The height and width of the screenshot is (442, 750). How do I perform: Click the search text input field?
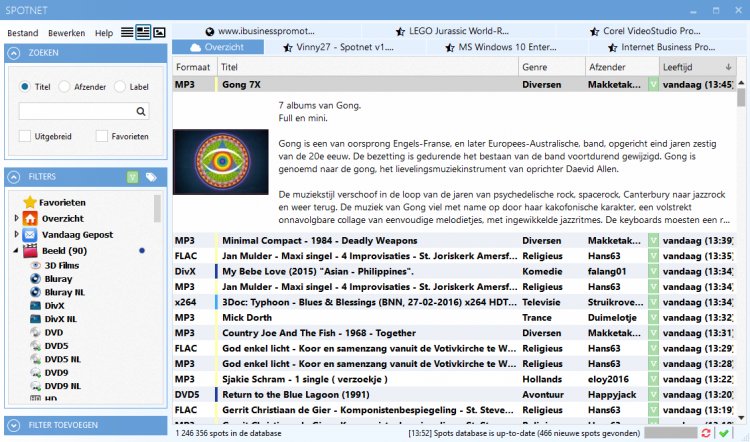tap(77, 111)
